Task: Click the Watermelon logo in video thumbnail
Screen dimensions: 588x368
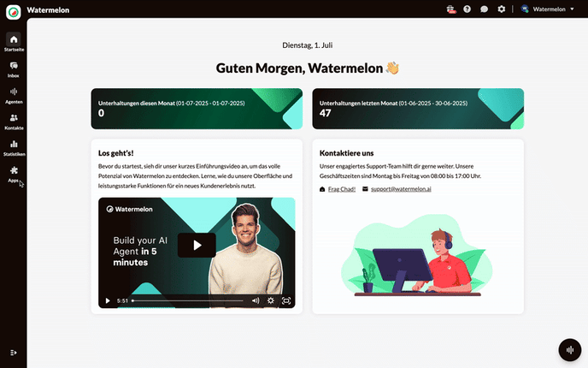Action: pos(129,209)
